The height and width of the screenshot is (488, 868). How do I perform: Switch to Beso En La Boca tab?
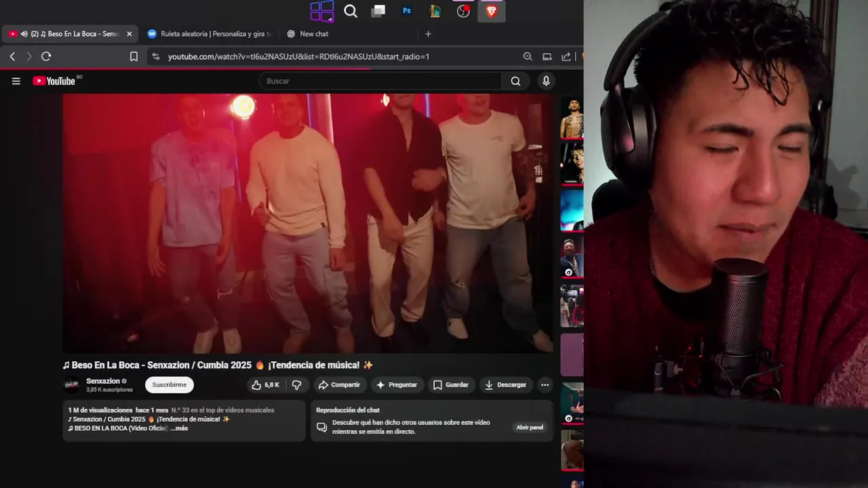point(70,34)
